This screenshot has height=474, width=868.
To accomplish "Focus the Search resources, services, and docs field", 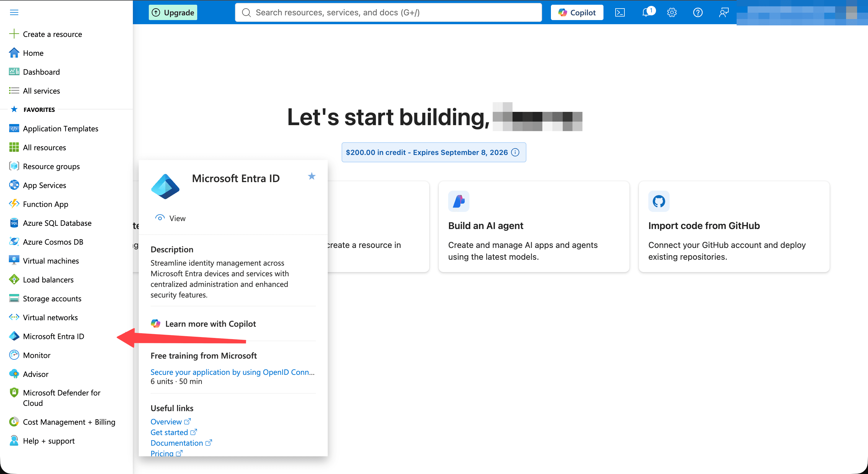I will click(388, 12).
